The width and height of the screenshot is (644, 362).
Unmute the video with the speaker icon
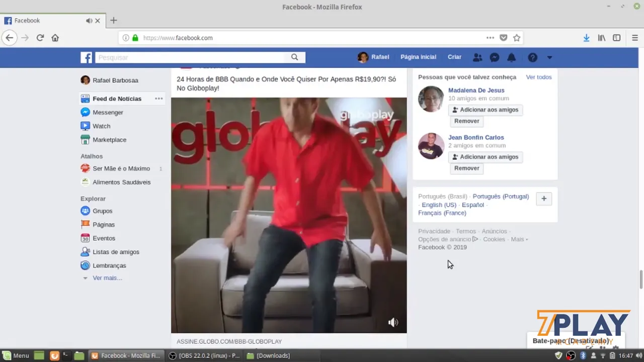click(393, 322)
